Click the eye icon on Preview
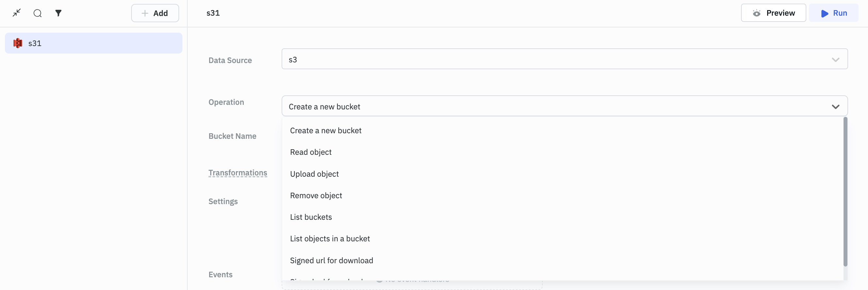Screen dimensions: 868x290 click(756, 13)
